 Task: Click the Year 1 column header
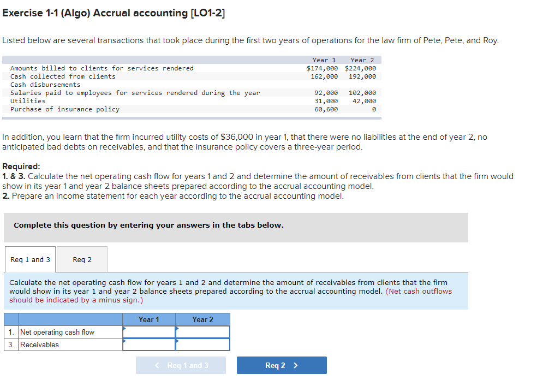click(x=148, y=319)
